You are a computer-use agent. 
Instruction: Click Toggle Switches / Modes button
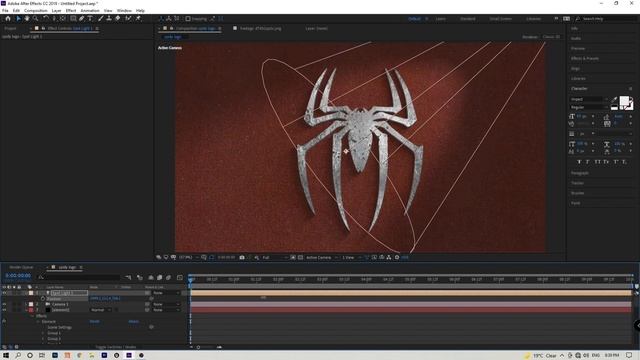116,347
